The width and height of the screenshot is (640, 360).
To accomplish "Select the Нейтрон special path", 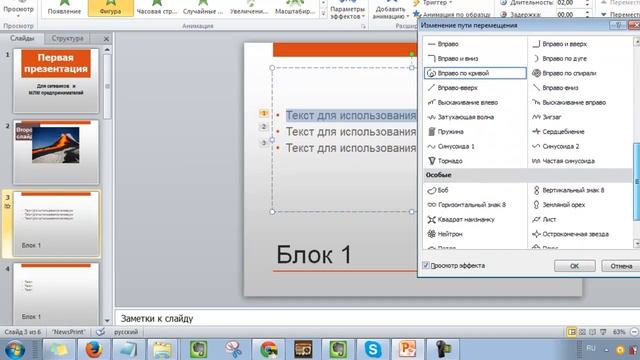I will 444,234.
